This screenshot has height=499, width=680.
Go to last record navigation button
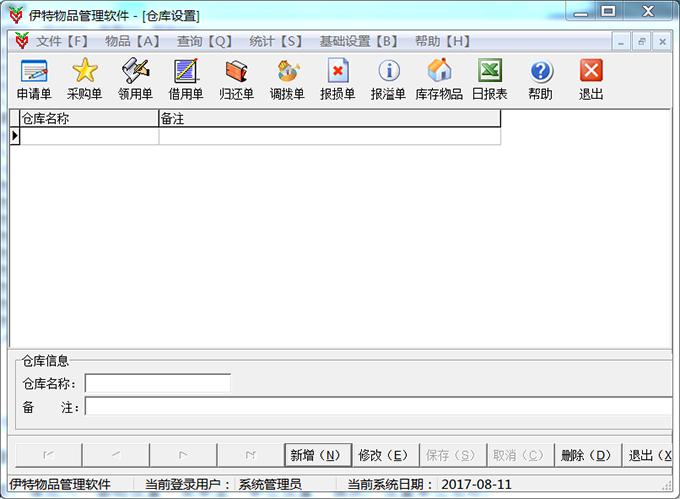250,455
